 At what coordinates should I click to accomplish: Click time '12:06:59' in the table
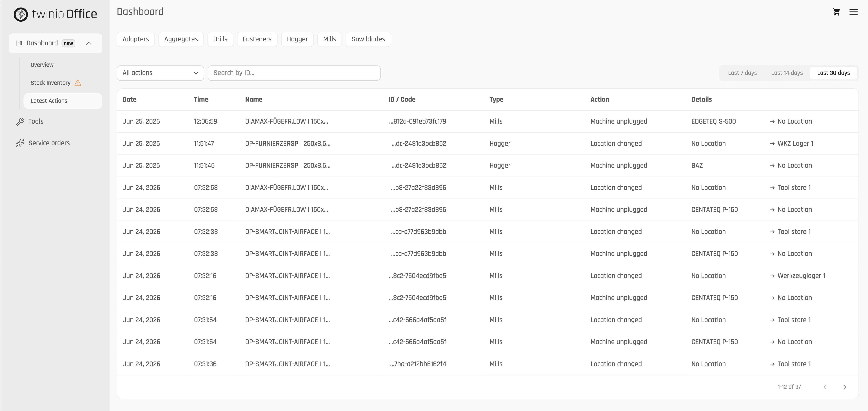206,121
